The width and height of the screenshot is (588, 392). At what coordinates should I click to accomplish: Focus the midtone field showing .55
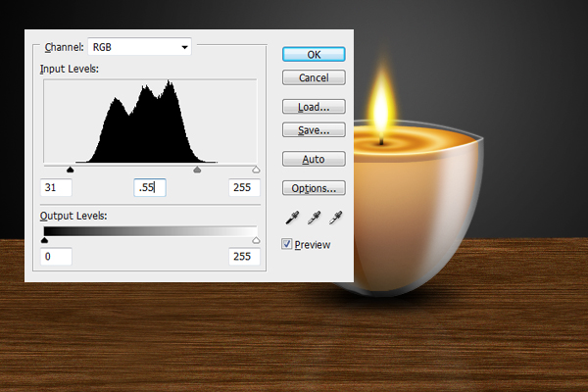(150, 187)
